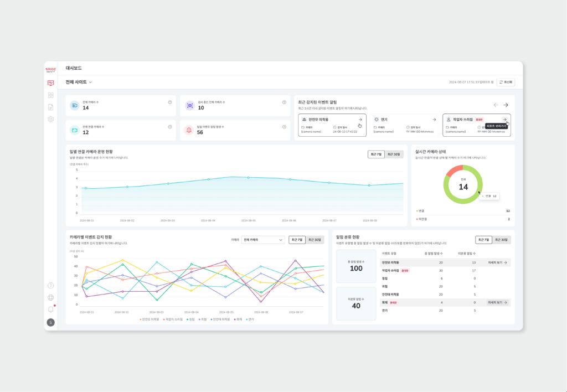This screenshot has height=392, width=567.
Task: Open the report document icon in sidebar
Action: 50,107
